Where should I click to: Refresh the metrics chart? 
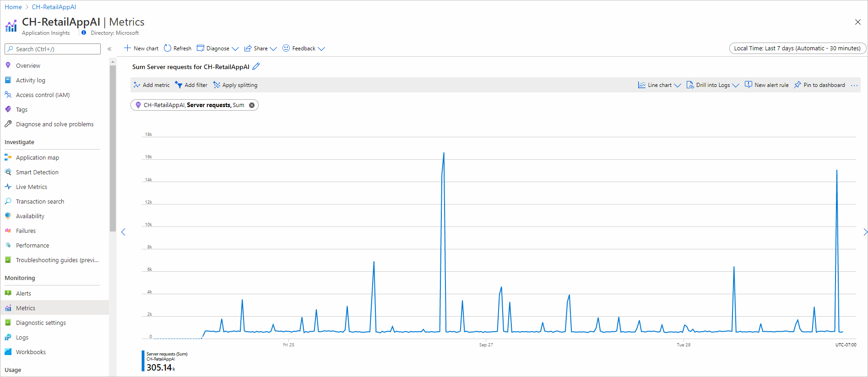pos(178,48)
